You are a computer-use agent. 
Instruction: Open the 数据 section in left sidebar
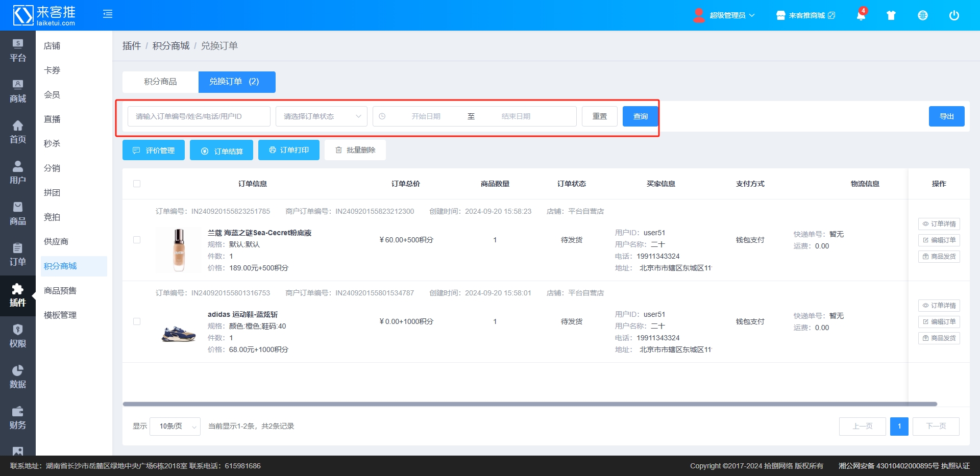(18, 377)
